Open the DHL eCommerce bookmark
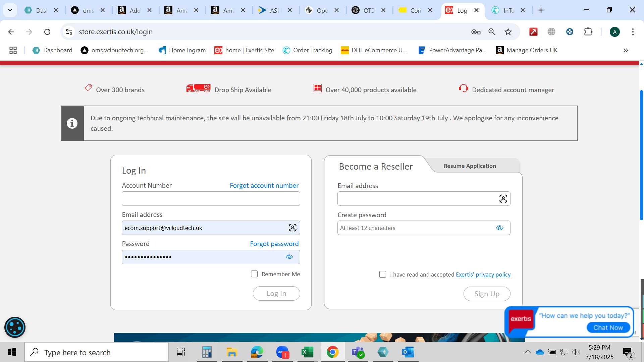The height and width of the screenshot is (362, 644). click(374, 50)
